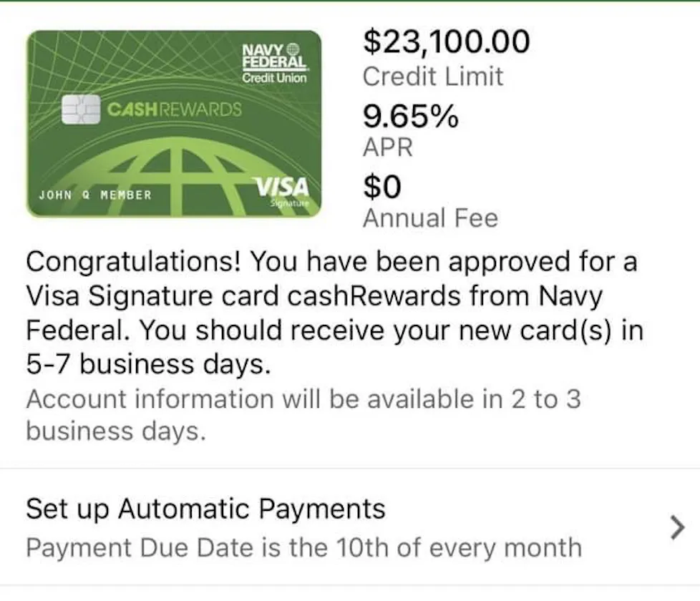This screenshot has width=700, height=601.
Task: Click the Navy Federal Credit Union logo
Action: click(x=274, y=64)
